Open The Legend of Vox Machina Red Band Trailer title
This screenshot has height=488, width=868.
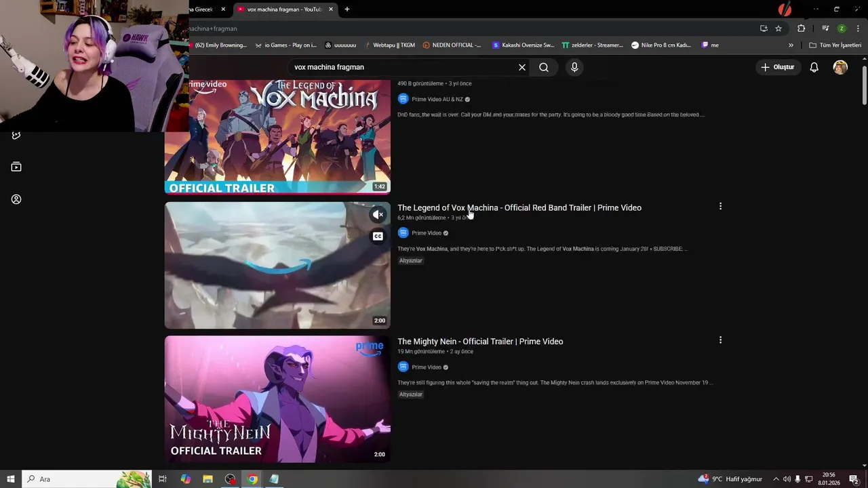click(519, 207)
